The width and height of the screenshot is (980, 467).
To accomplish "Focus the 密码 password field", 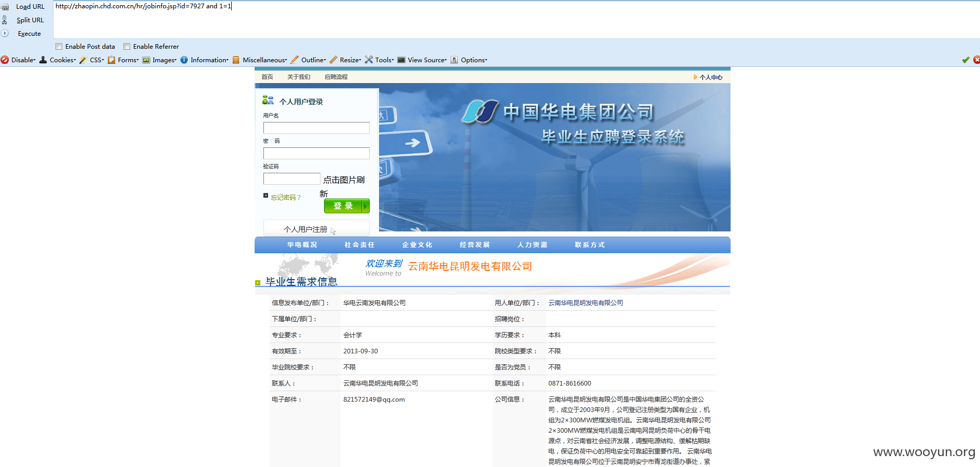I will click(x=316, y=154).
